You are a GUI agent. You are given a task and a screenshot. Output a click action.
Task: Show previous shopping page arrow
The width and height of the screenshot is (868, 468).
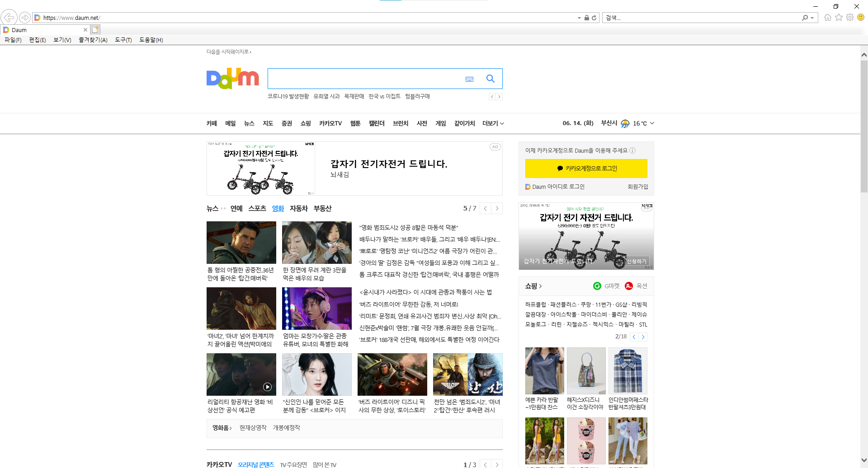pos(634,337)
